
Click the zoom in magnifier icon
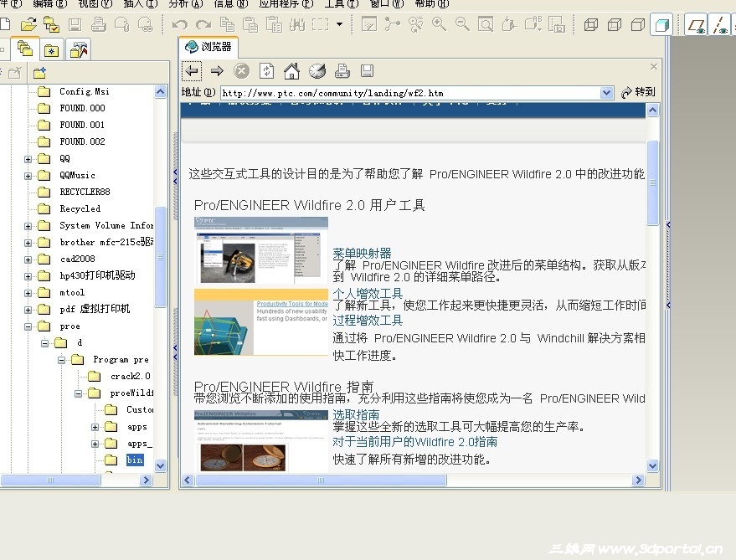[x=439, y=24]
